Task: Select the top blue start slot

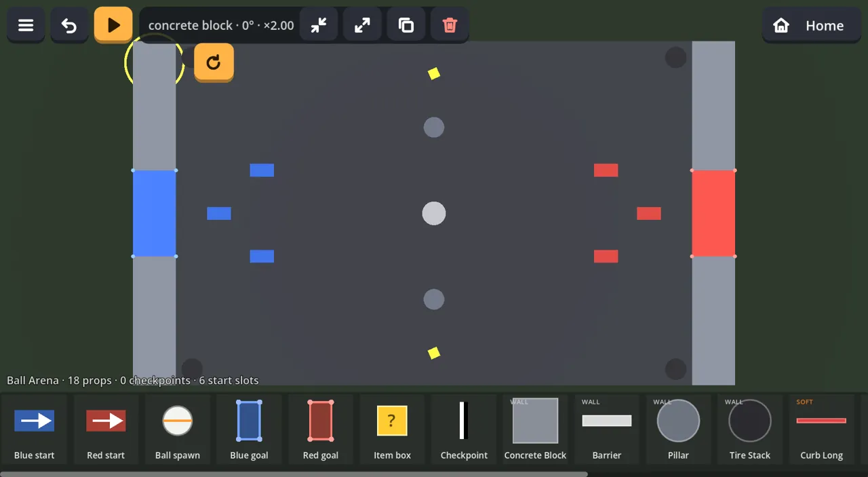Action: 262,170
